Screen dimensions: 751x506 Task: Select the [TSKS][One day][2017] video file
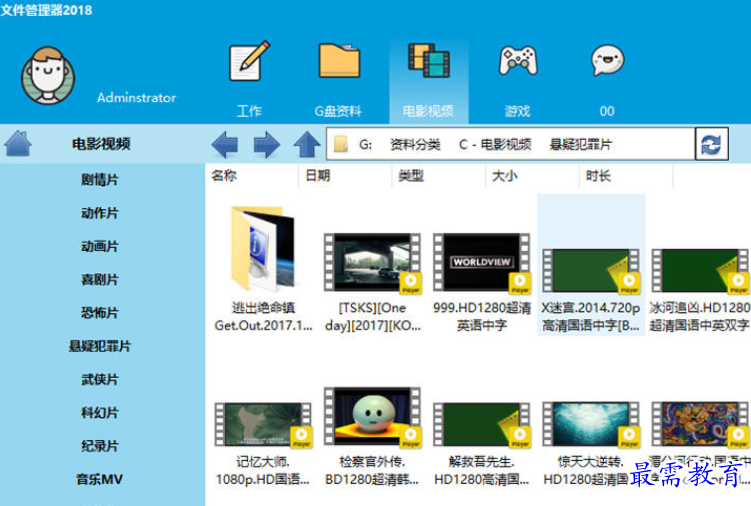(372, 282)
